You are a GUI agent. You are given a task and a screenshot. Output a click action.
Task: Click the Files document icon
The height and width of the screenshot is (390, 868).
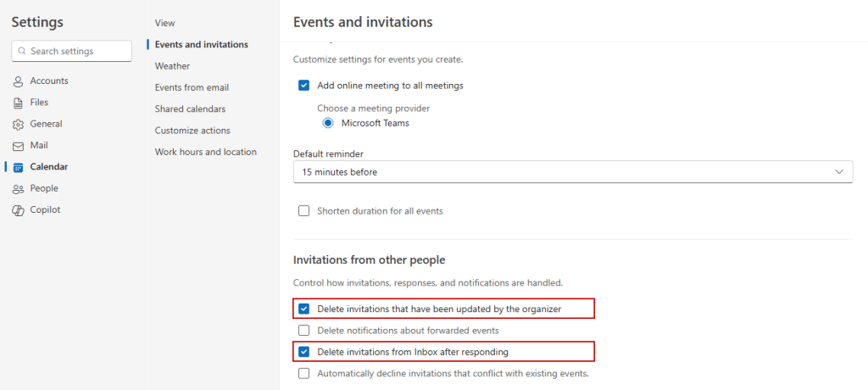click(18, 103)
